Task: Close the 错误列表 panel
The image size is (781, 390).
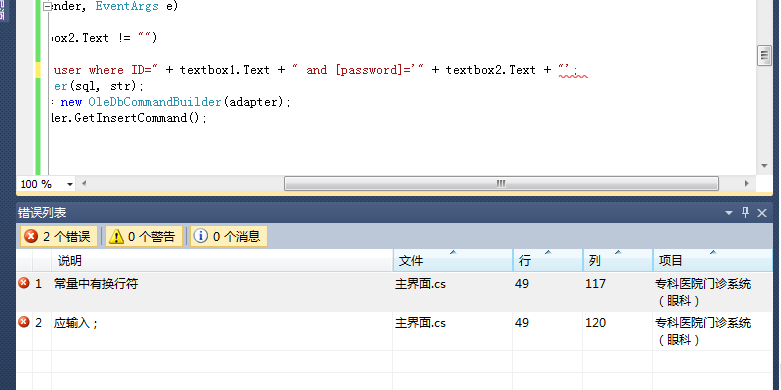Action: [762, 213]
